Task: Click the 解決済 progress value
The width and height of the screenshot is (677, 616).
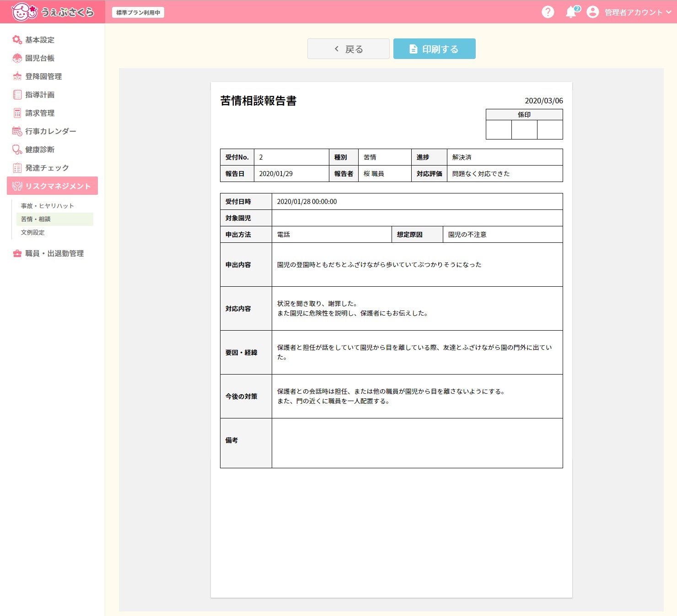Action: (462, 157)
